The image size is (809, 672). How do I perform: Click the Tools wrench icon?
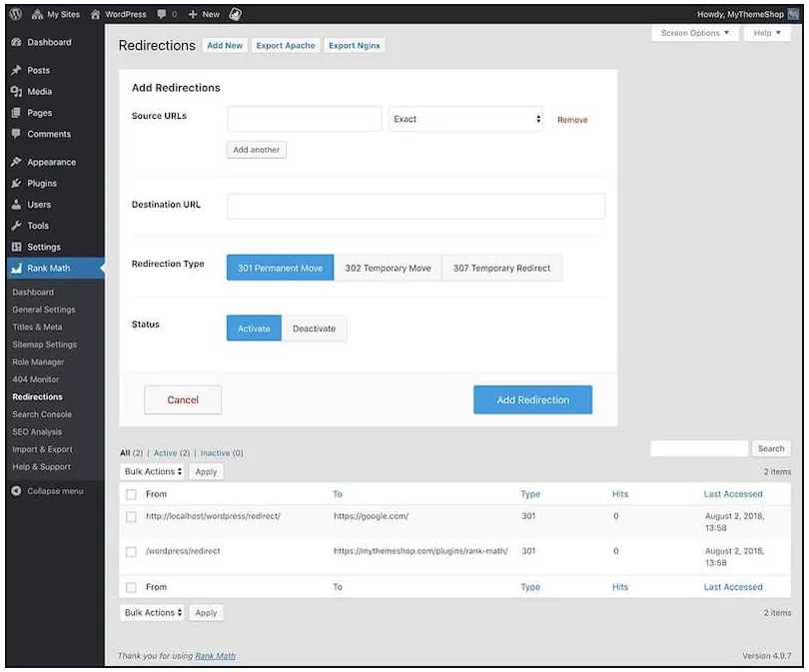17,226
